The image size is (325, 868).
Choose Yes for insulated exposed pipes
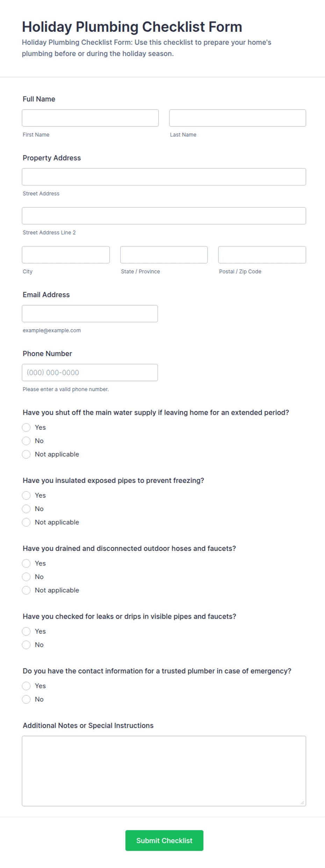[x=26, y=495]
